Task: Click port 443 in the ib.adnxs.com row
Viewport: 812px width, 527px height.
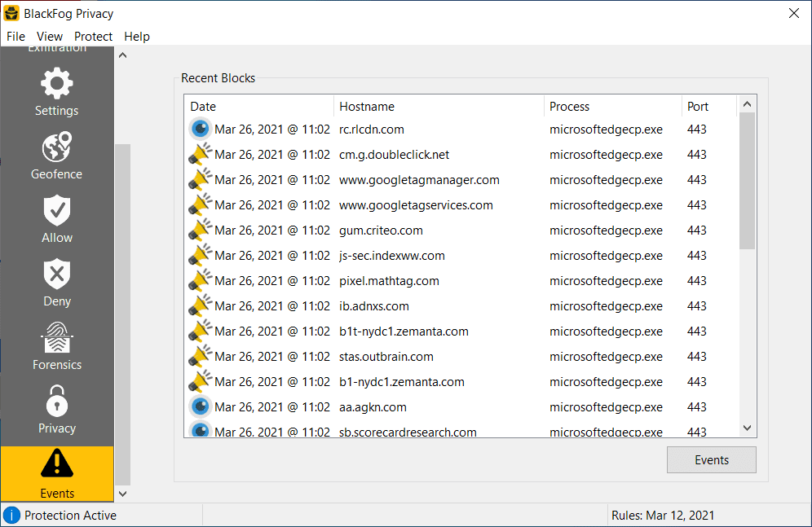Action: tap(697, 306)
